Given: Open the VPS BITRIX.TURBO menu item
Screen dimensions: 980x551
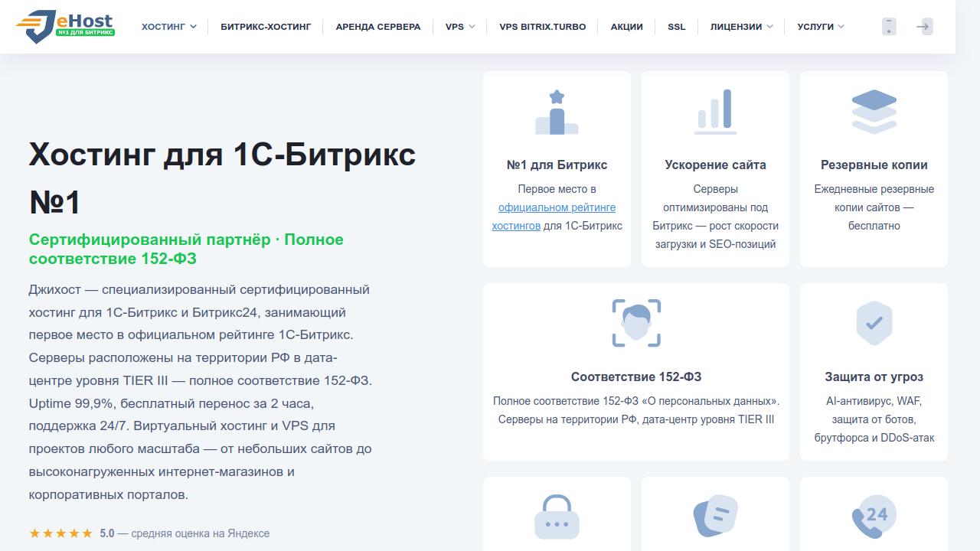Looking at the screenshot, I should pyautogui.click(x=543, y=26).
